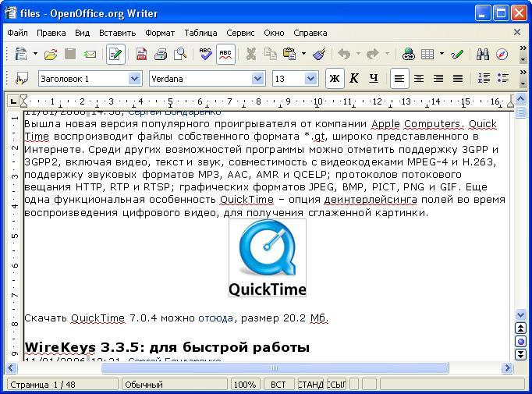The width and height of the screenshot is (532, 394).
Task: Follow the 'отсюда' download link
Action: pyautogui.click(x=215, y=318)
